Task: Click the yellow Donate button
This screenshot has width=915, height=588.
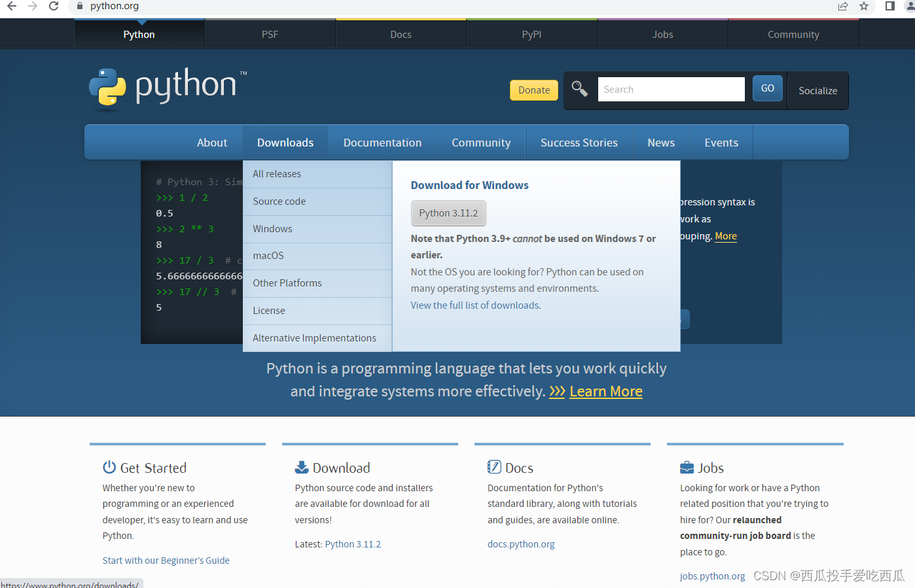Action: pyautogui.click(x=534, y=90)
